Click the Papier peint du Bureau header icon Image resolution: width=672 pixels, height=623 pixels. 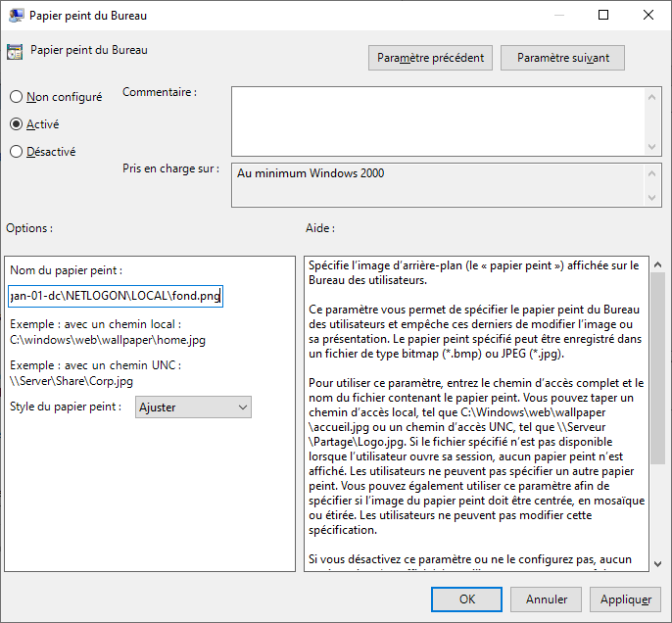point(15,53)
